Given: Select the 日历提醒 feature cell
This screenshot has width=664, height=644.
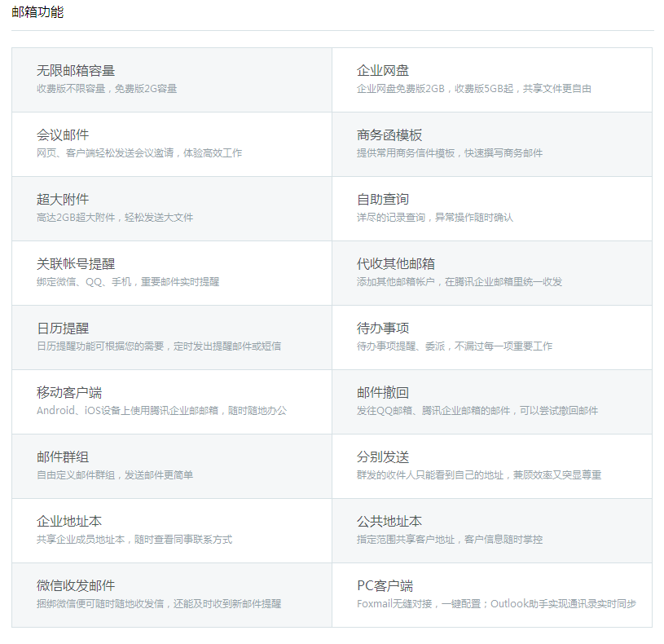Looking at the screenshot, I should (x=63, y=329).
